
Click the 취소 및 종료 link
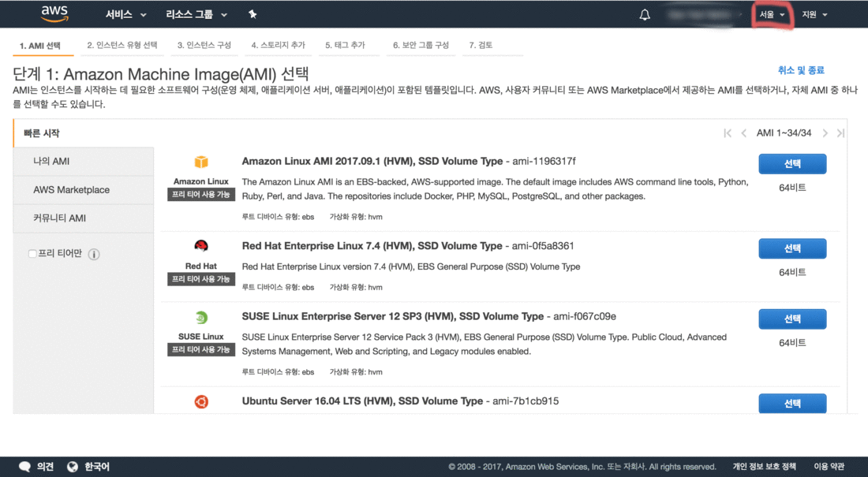(801, 70)
